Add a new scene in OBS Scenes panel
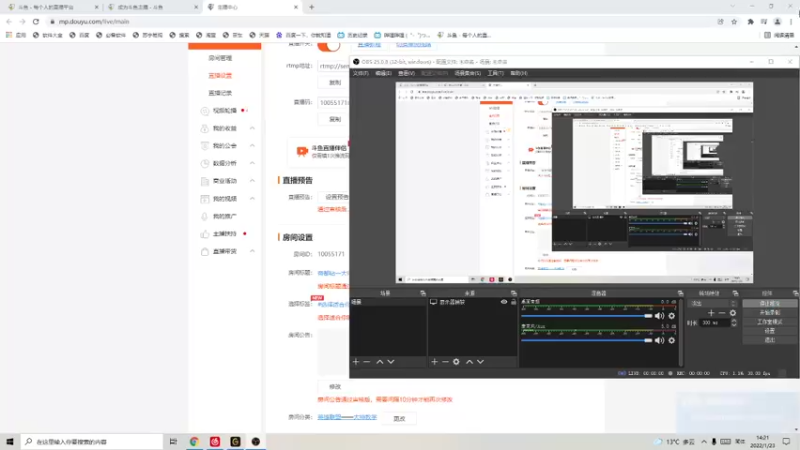 [x=356, y=362]
